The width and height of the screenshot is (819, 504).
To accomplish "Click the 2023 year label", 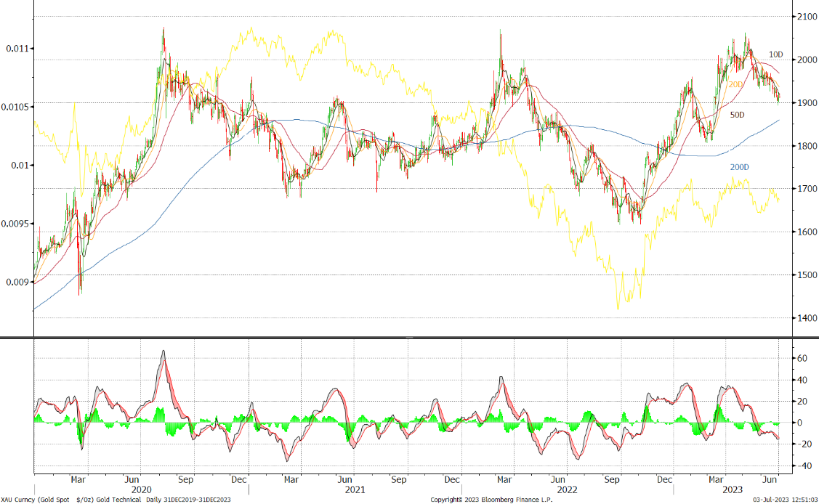I will tap(733, 490).
